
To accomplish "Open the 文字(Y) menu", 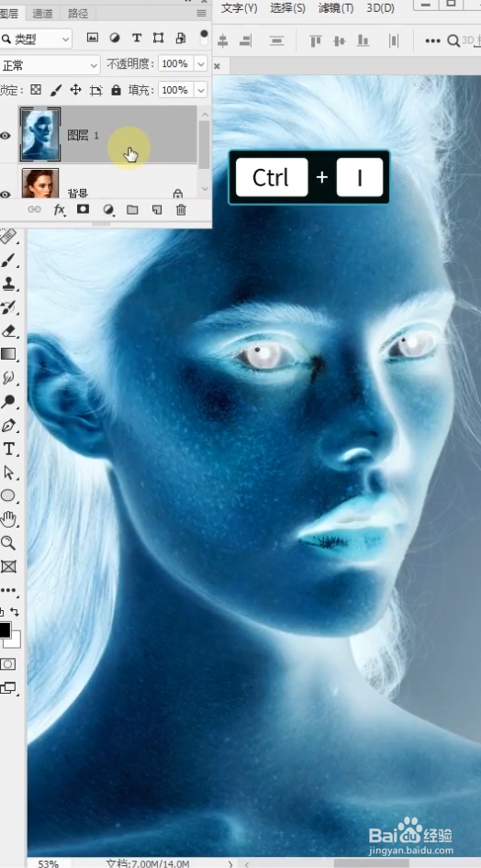I will (239, 7).
